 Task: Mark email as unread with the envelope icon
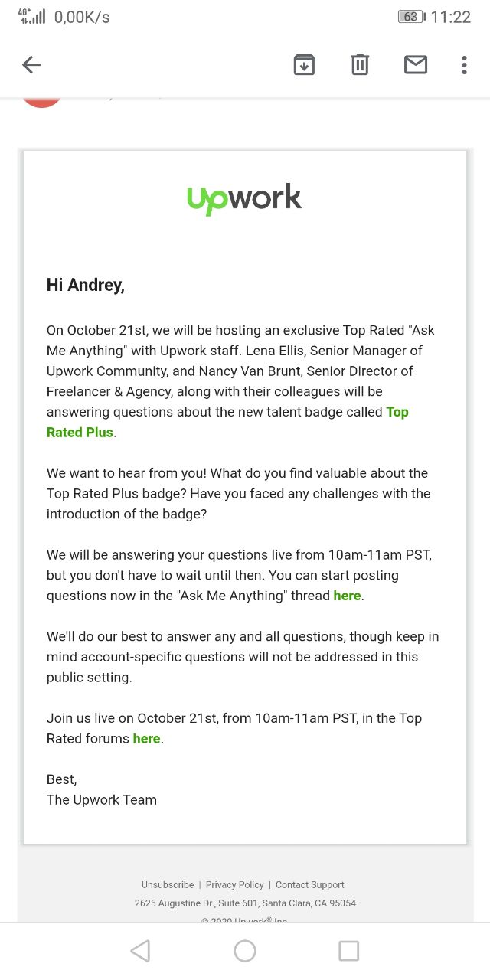(416, 65)
